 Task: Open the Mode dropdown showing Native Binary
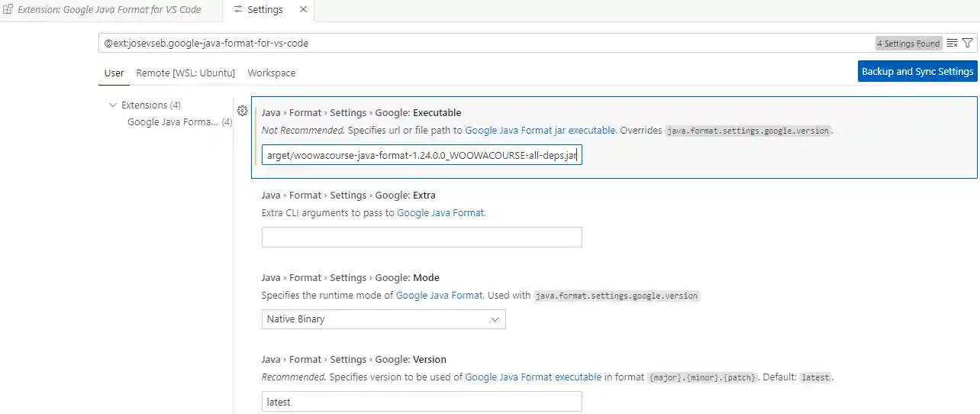(x=383, y=319)
